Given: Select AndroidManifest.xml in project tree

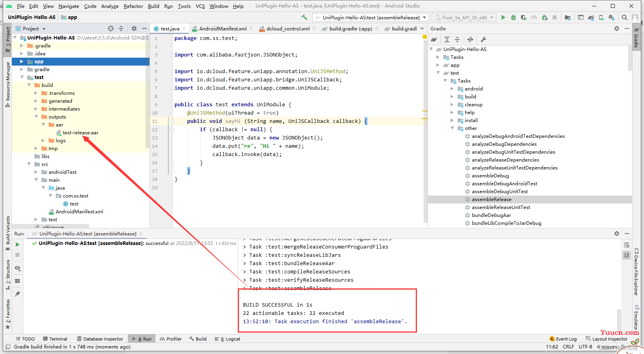Looking at the screenshot, I should pos(79,212).
